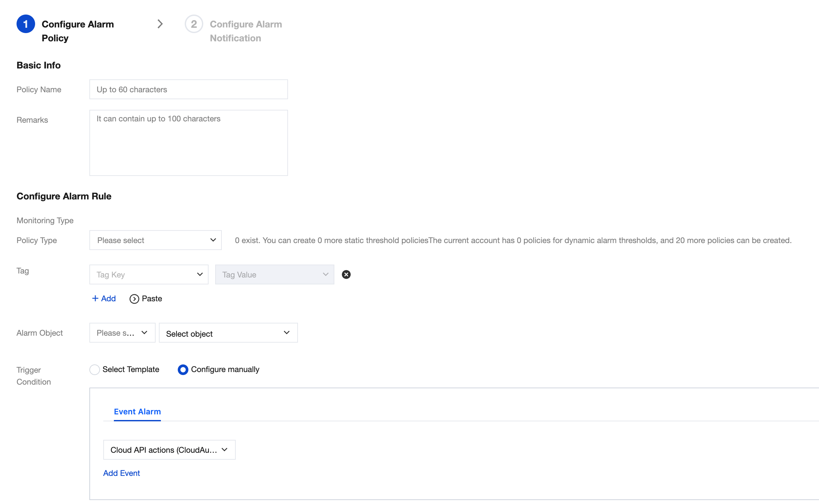The width and height of the screenshot is (819, 504).
Task: Click the chevron arrow between wizard steps
Action: 160,24
